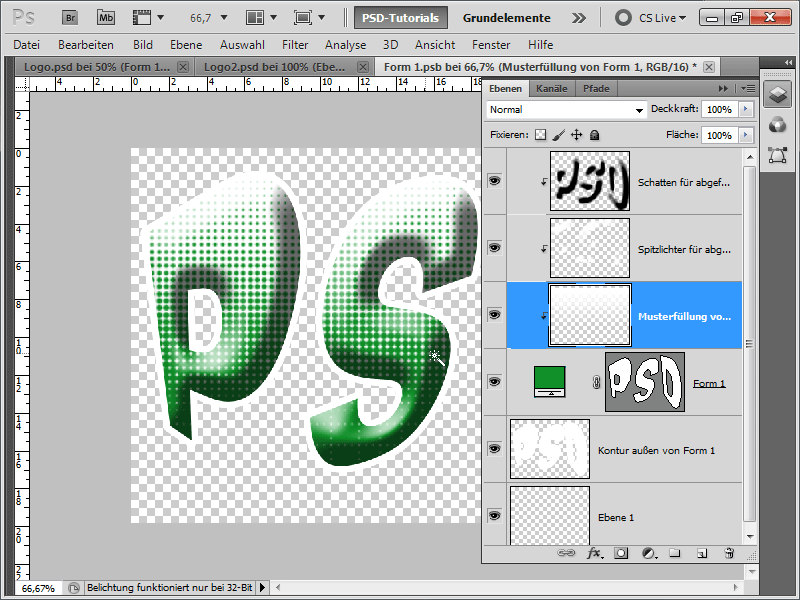Viewport: 800px width, 600px height.
Task: Toggle lock all padlock icon
Action: 594,135
